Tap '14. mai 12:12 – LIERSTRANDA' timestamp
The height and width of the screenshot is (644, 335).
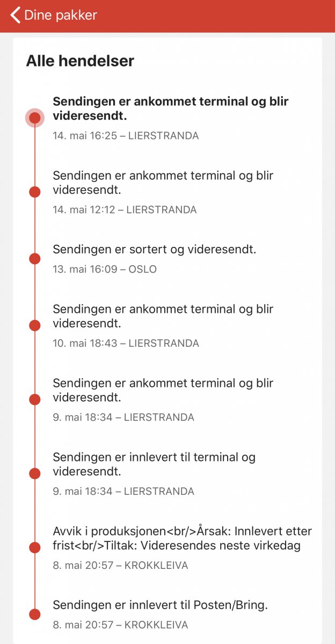[x=125, y=210]
